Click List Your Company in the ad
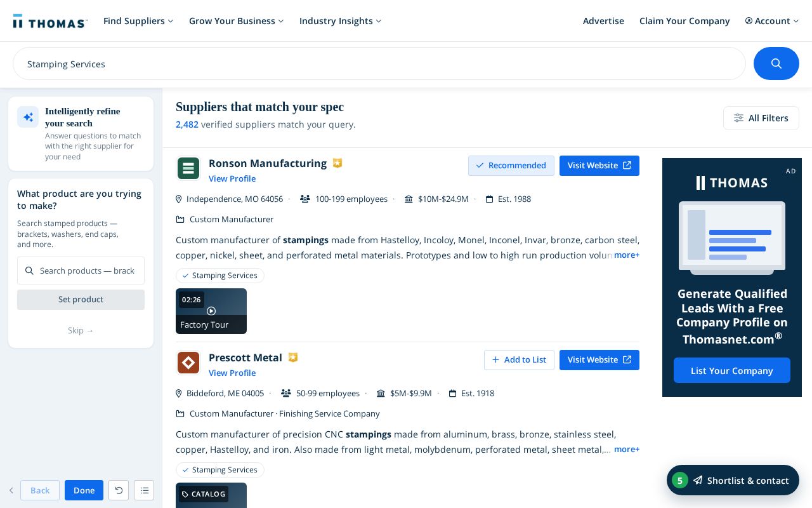This screenshot has height=508, width=812. [732, 370]
